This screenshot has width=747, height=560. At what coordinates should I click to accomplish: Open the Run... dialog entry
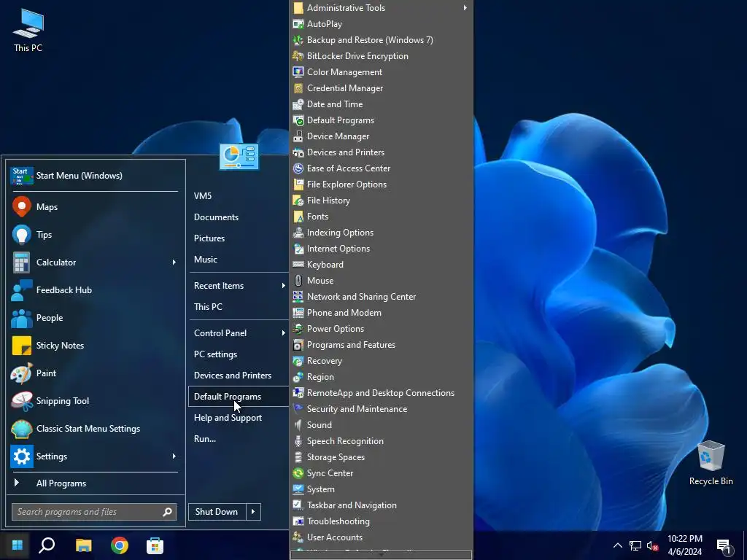click(239, 439)
